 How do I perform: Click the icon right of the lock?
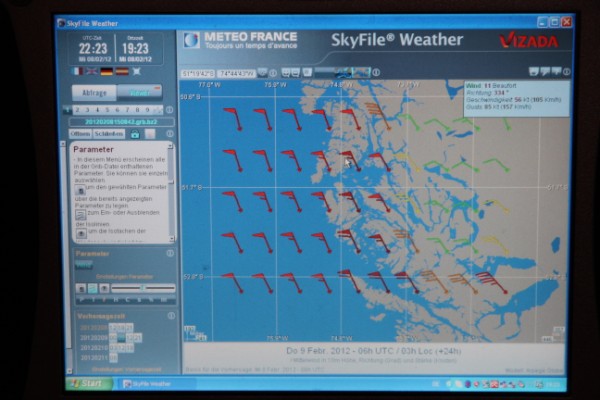[150, 134]
